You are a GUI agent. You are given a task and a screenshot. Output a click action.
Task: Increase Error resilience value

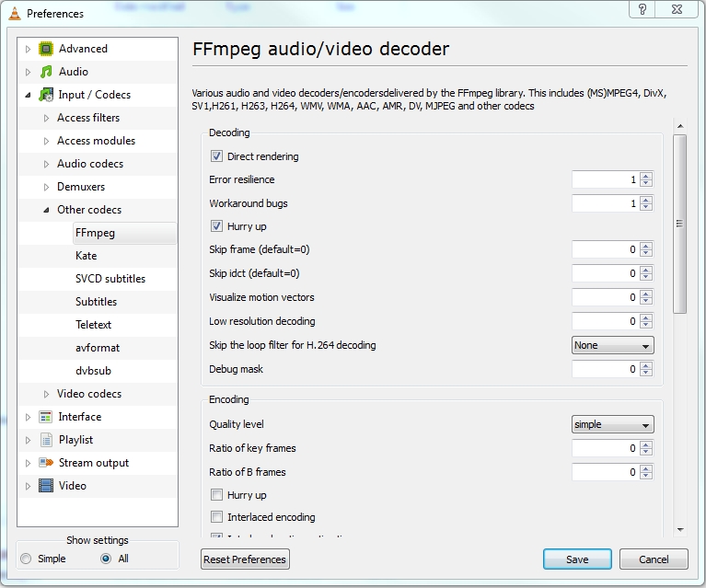pos(646,176)
